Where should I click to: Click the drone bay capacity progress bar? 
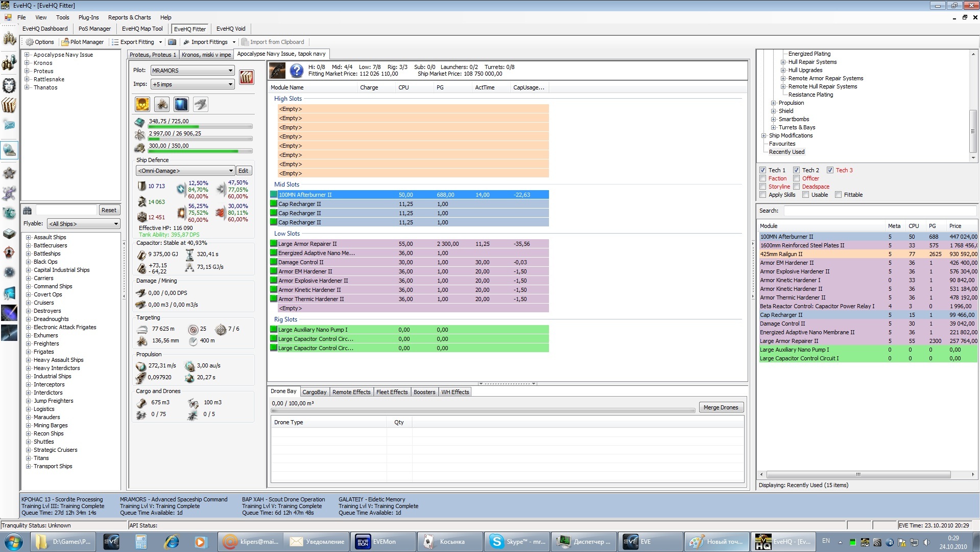(x=483, y=410)
